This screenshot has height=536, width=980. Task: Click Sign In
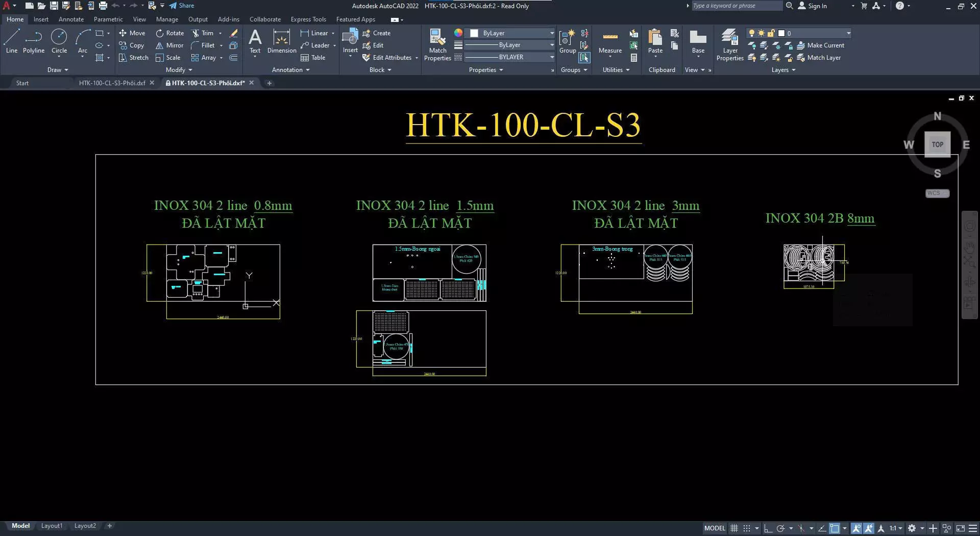click(813, 6)
